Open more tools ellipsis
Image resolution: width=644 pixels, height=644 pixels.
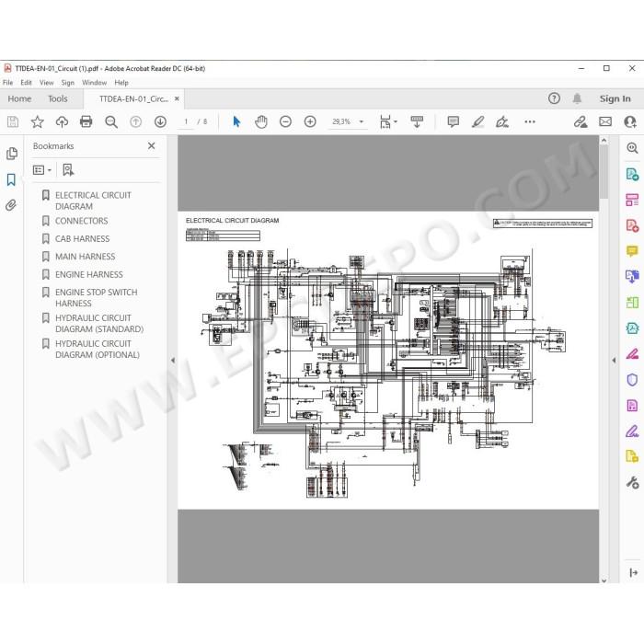click(x=530, y=121)
